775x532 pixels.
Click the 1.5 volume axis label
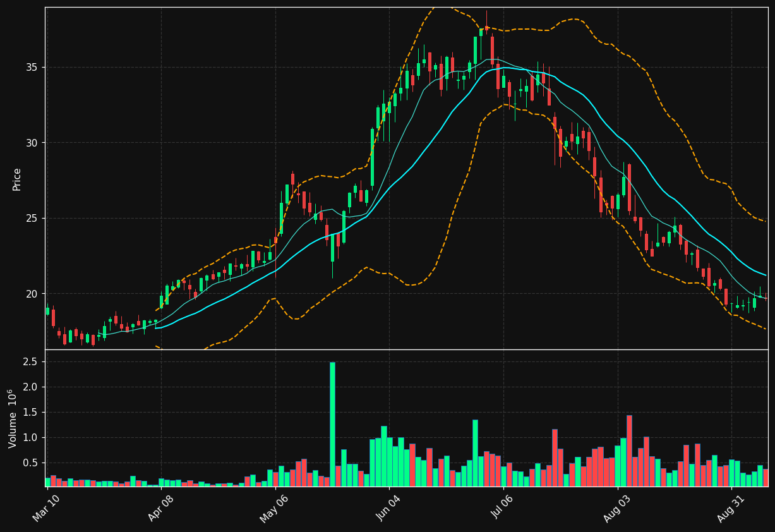pos(31,413)
